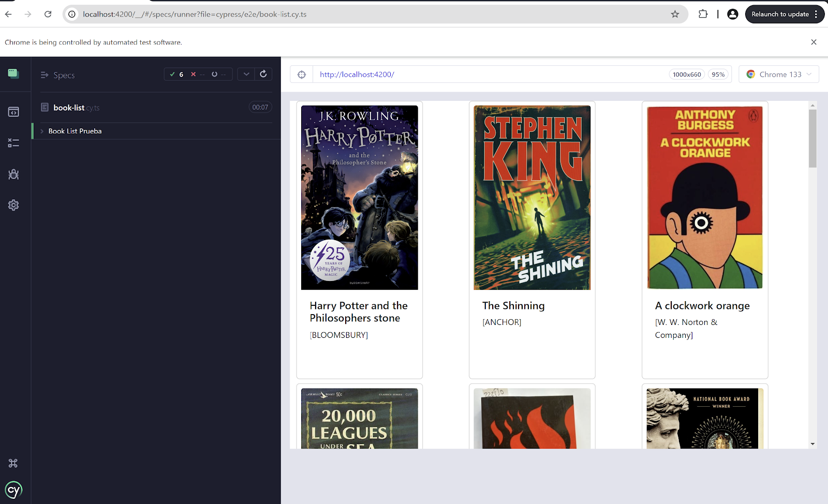The image size is (828, 504).
Task: Open the Chrome extensions menu
Action: tap(703, 14)
